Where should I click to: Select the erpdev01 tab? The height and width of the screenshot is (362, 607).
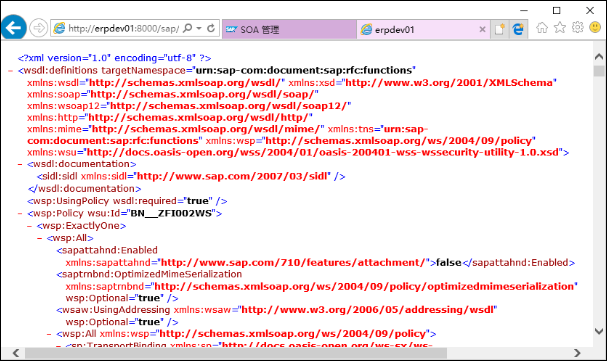point(423,29)
